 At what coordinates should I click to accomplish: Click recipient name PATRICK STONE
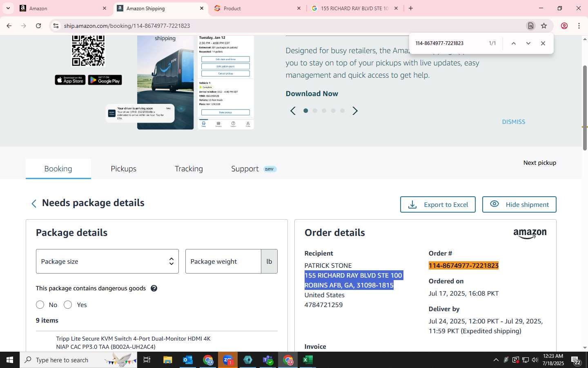point(328,266)
